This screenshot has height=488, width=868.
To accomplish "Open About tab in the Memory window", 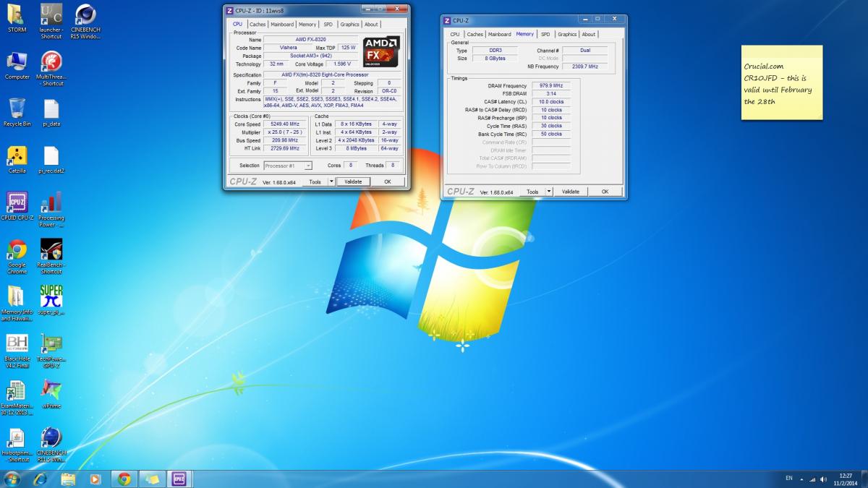I will tap(589, 34).
